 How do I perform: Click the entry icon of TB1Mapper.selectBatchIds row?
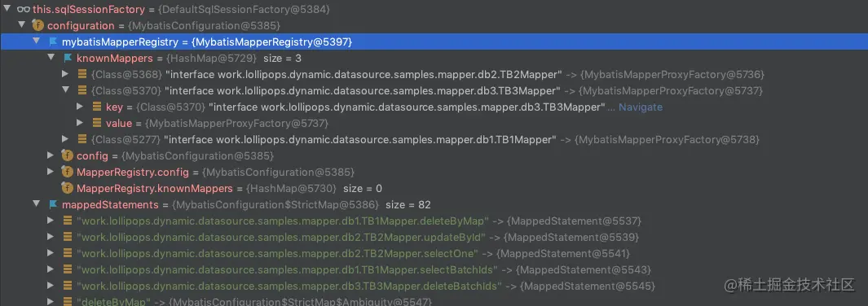[68, 270]
